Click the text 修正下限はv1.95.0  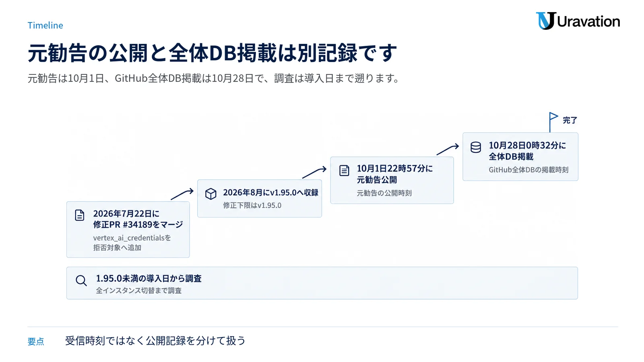click(252, 205)
